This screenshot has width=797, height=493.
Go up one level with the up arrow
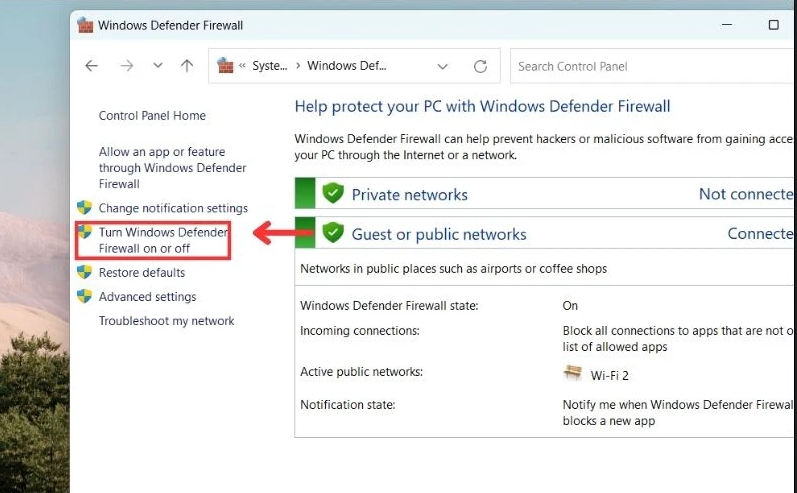[x=187, y=66]
